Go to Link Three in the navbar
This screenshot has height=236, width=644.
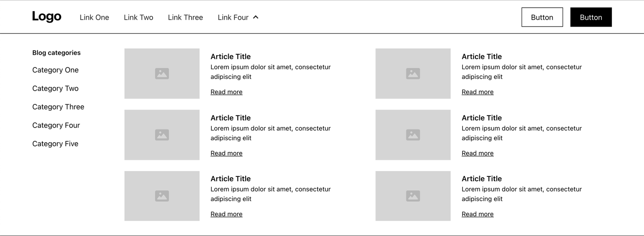(185, 17)
